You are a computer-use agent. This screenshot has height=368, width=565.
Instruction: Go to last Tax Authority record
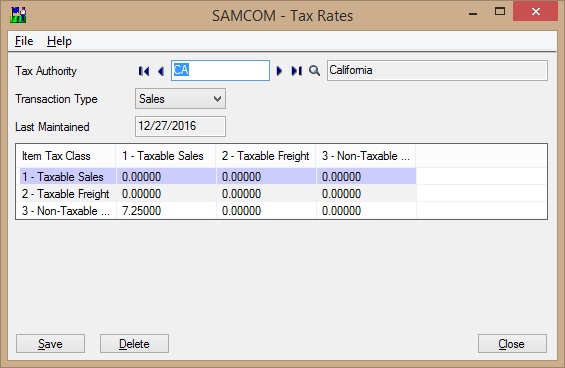pos(297,71)
